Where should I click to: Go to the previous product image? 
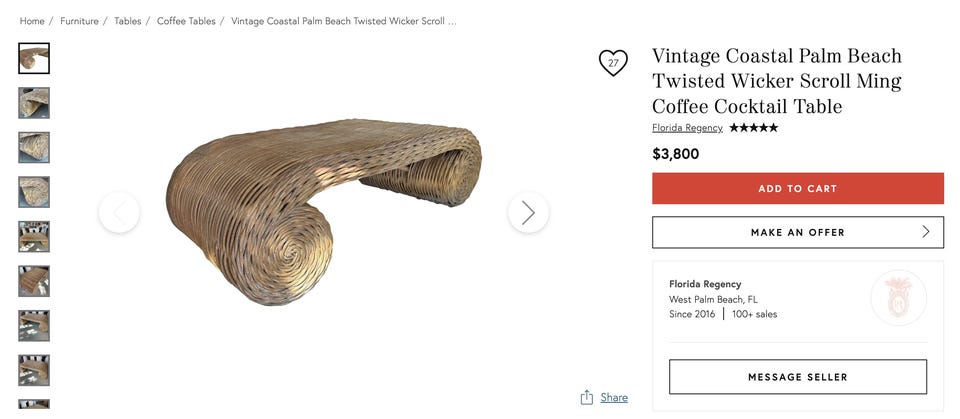tap(119, 212)
